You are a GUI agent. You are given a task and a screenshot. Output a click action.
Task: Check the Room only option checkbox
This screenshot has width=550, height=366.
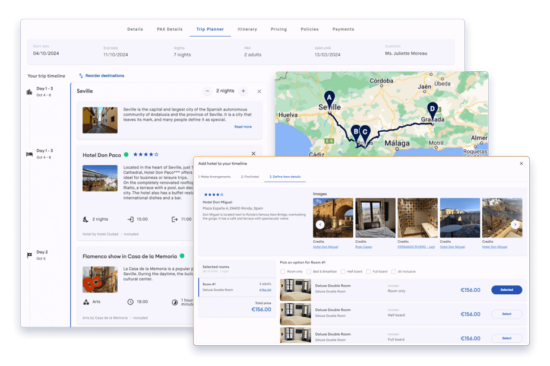283,272
